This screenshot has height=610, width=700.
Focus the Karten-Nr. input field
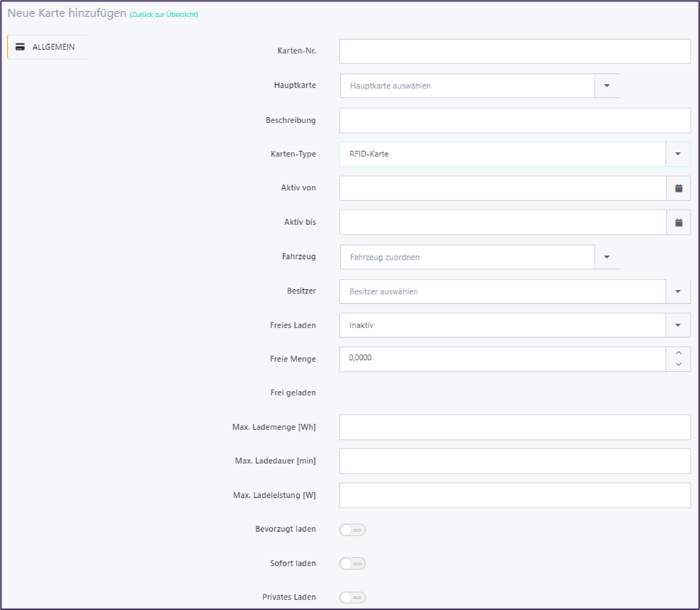tap(515, 51)
